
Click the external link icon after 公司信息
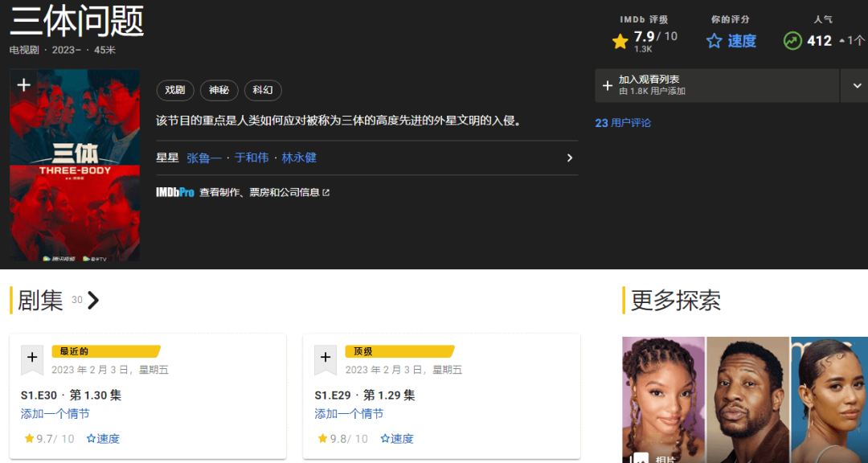pos(326,193)
